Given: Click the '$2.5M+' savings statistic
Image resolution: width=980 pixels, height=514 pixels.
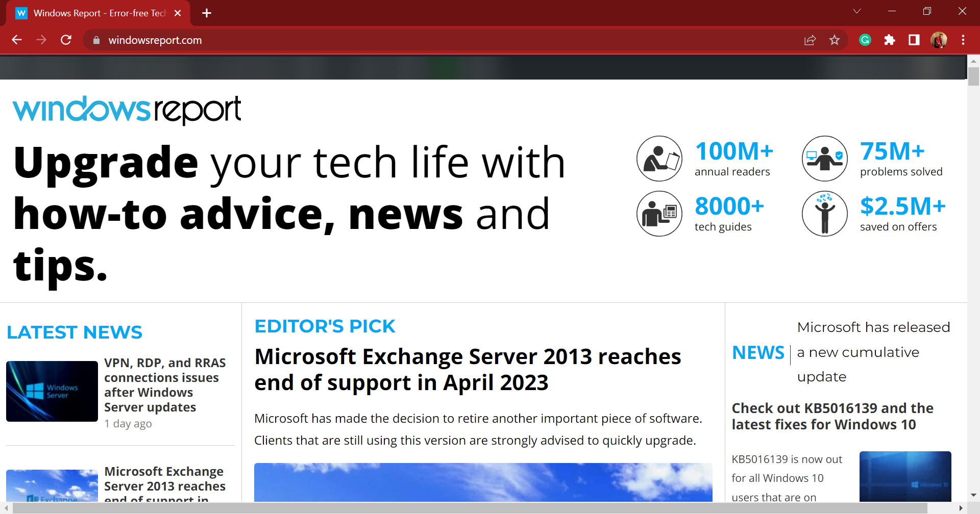Looking at the screenshot, I should [x=903, y=206].
